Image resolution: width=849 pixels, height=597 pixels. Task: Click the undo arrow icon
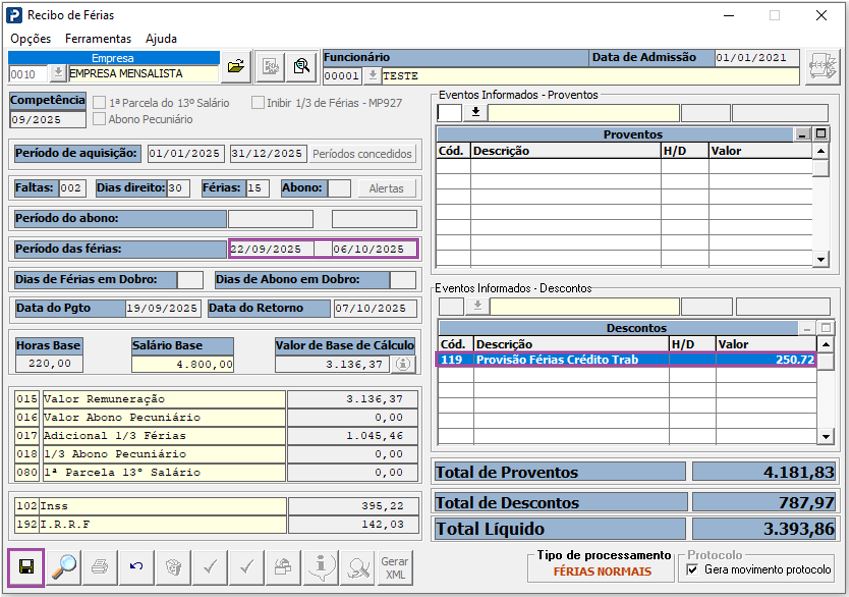[x=136, y=567]
